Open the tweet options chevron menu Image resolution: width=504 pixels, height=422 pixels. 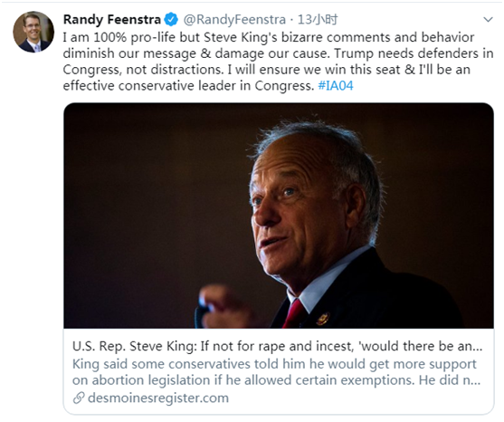click(488, 20)
